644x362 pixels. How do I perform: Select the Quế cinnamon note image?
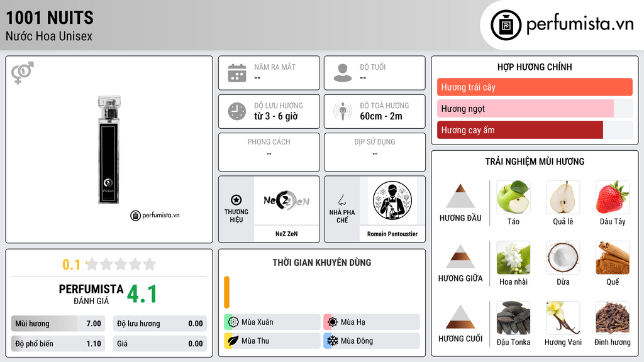tap(613, 258)
